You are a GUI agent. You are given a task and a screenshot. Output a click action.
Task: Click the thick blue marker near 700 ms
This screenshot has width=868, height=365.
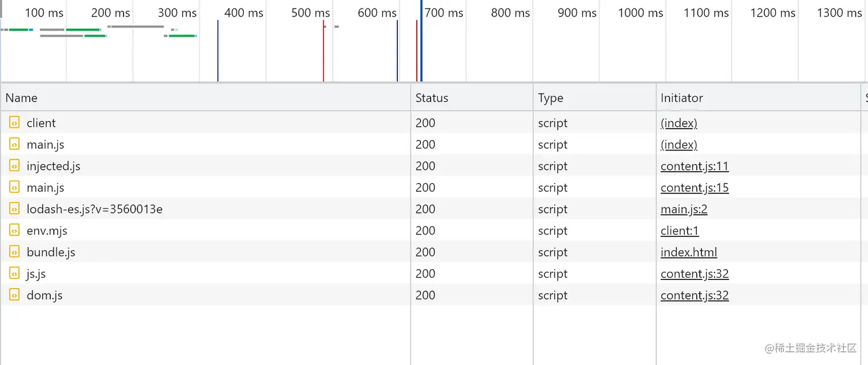coord(421,52)
